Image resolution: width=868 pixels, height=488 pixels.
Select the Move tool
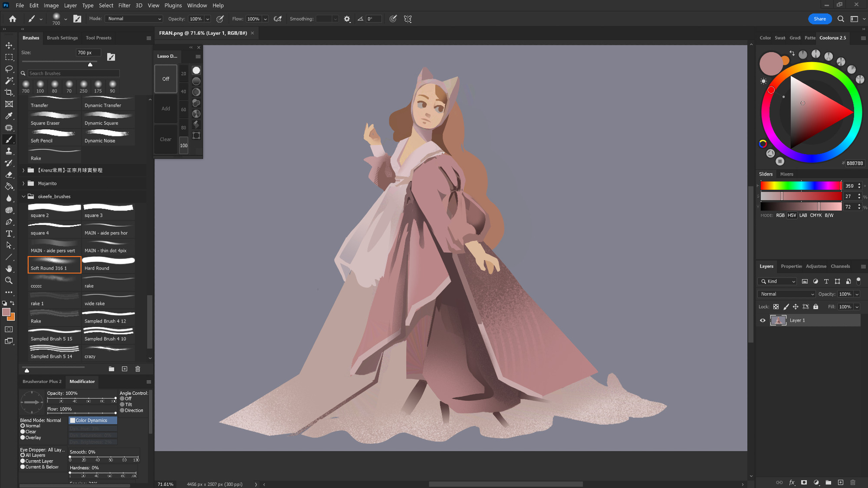9,45
